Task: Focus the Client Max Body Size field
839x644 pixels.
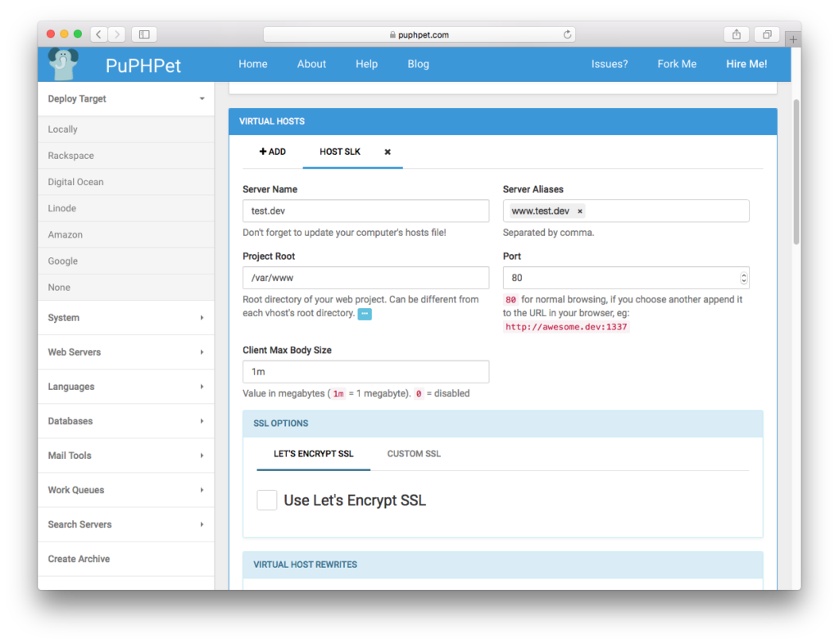Action: coord(365,372)
